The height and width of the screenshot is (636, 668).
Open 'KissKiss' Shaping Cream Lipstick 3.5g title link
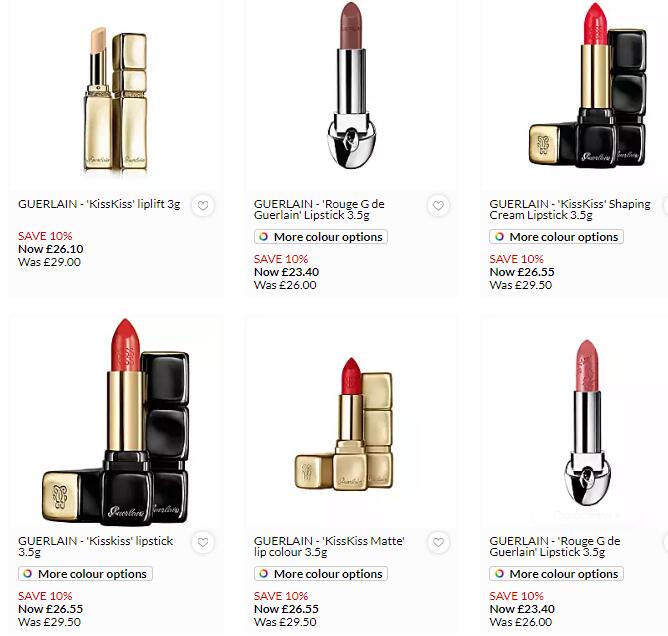tap(570, 210)
